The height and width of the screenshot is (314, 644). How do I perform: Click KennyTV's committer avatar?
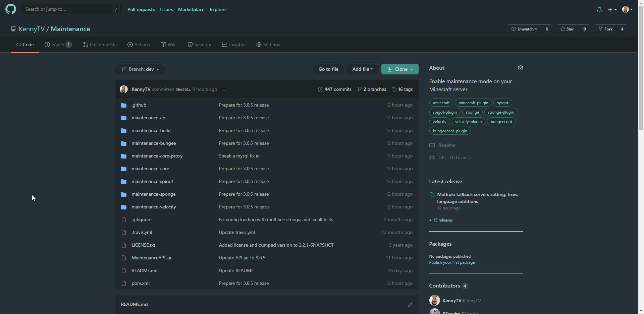124,89
